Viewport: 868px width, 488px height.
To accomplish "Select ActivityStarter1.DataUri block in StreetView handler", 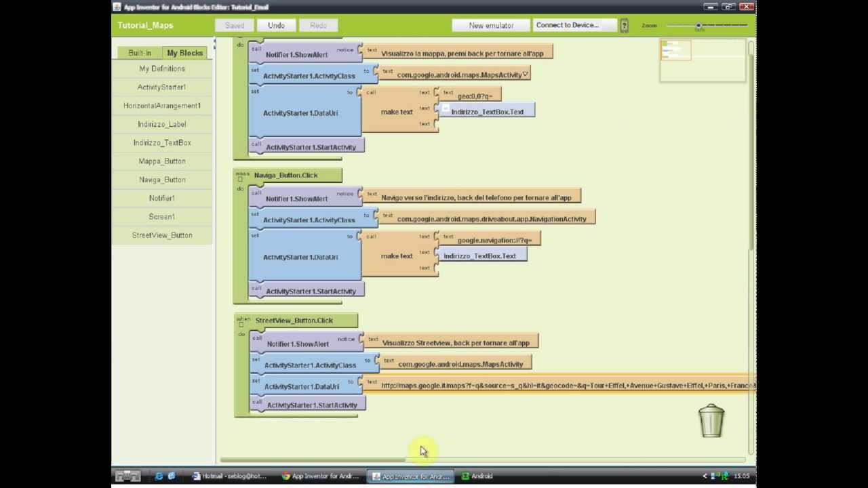I will [305, 386].
